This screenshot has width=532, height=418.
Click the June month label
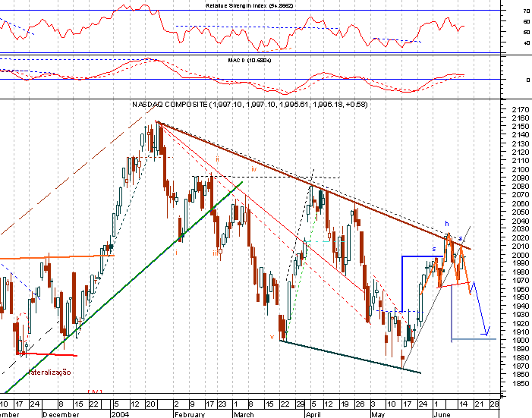pyautogui.click(x=442, y=415)
